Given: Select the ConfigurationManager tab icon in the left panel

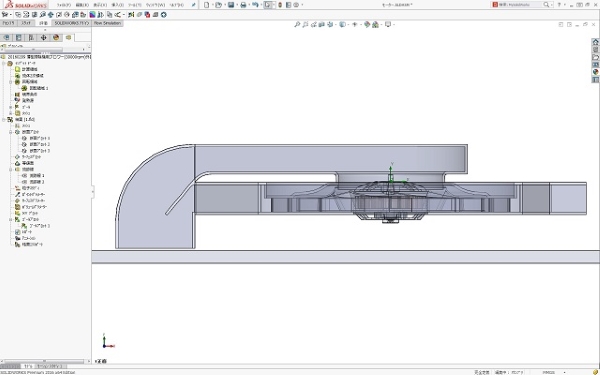Looking at the screenshot, I should [31, 38].
